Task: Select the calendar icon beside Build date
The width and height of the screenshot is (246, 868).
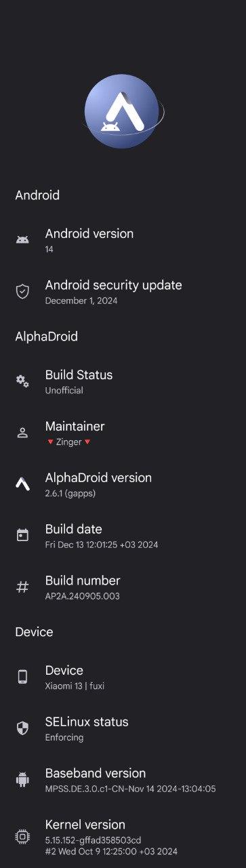Action: (x=22, y=536)
